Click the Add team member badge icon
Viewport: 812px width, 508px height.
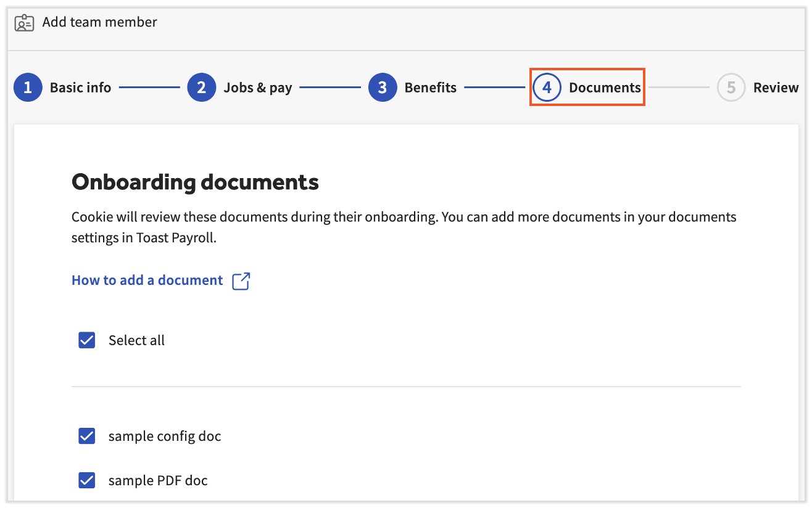[x=24, y=22]
